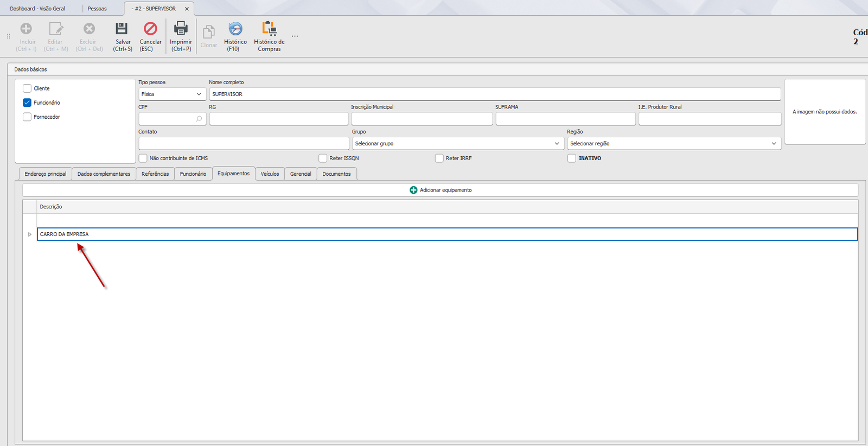Click the Adicionar equipamento button
Viewport: 868px width, 446px height.
[x=440, y=190]
